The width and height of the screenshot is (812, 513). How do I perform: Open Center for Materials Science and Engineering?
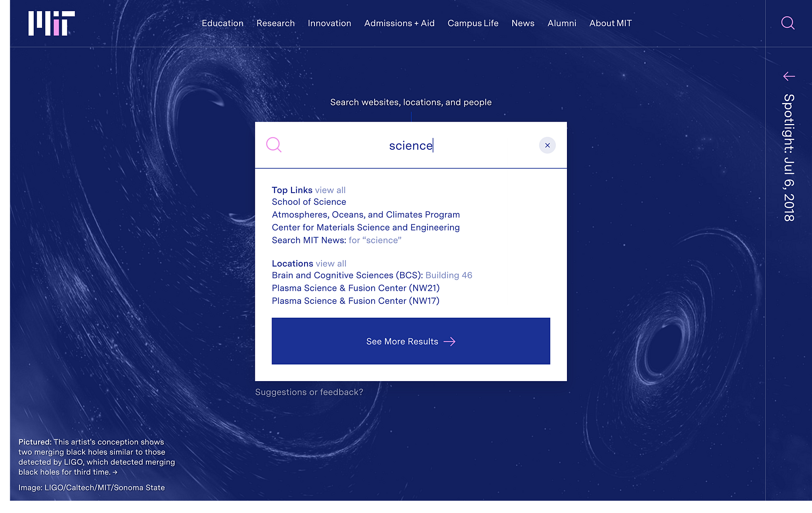coord(366,227)
